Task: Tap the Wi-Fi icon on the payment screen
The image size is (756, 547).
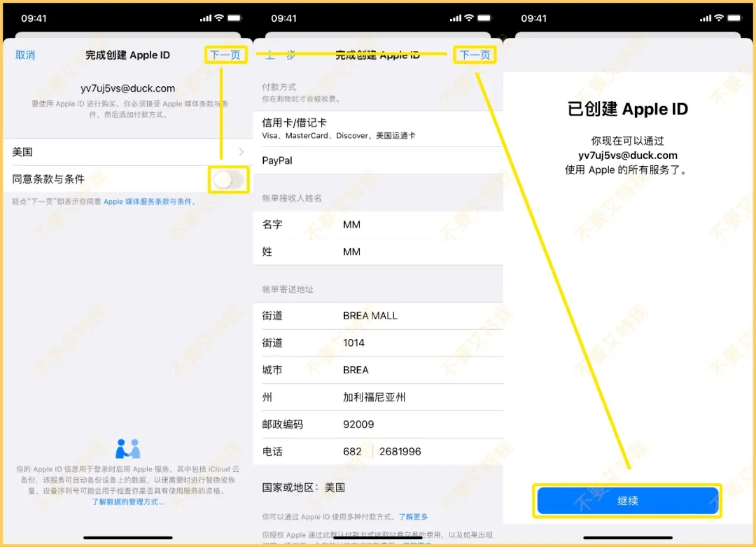Action: pos(468,18)
